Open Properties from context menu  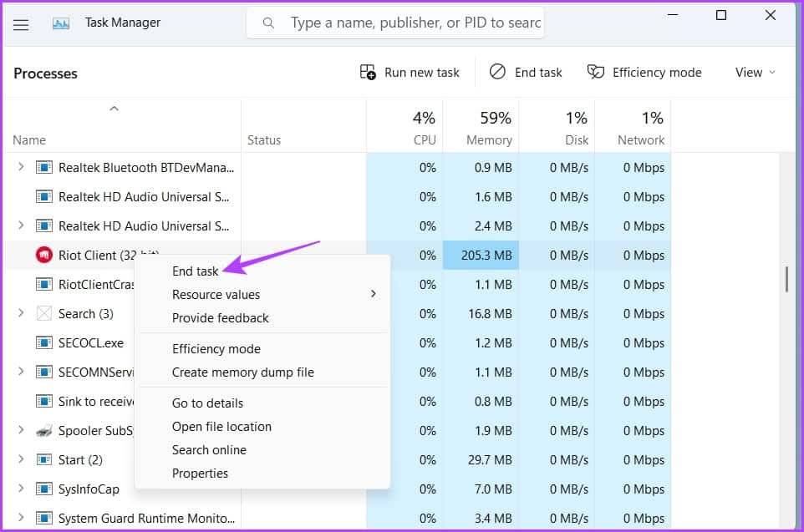point(200,474)
